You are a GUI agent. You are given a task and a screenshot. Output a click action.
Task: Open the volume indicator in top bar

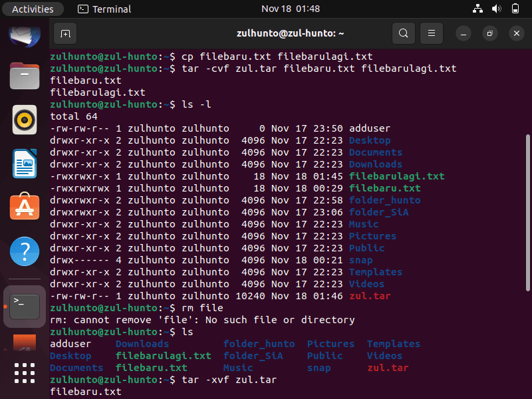point(496,9)
